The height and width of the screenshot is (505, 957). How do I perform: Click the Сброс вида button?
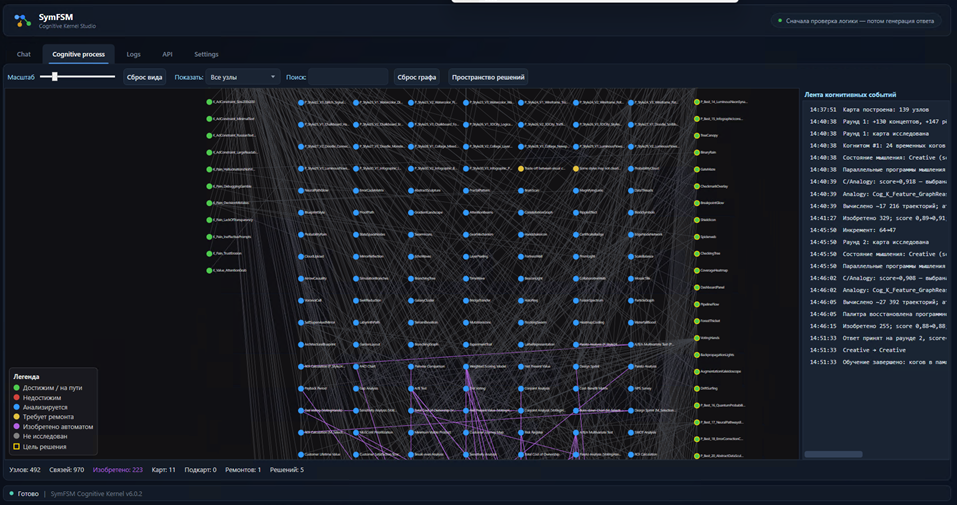(145, 77)
